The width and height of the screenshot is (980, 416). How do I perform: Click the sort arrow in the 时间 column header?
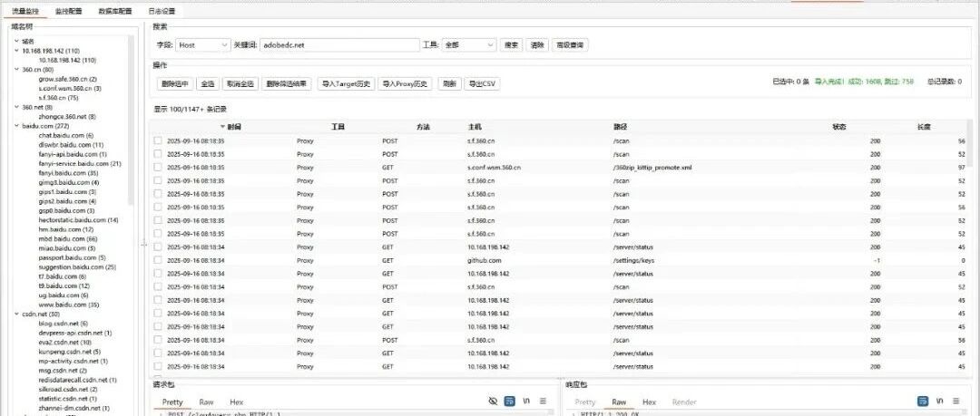point(222,127)
